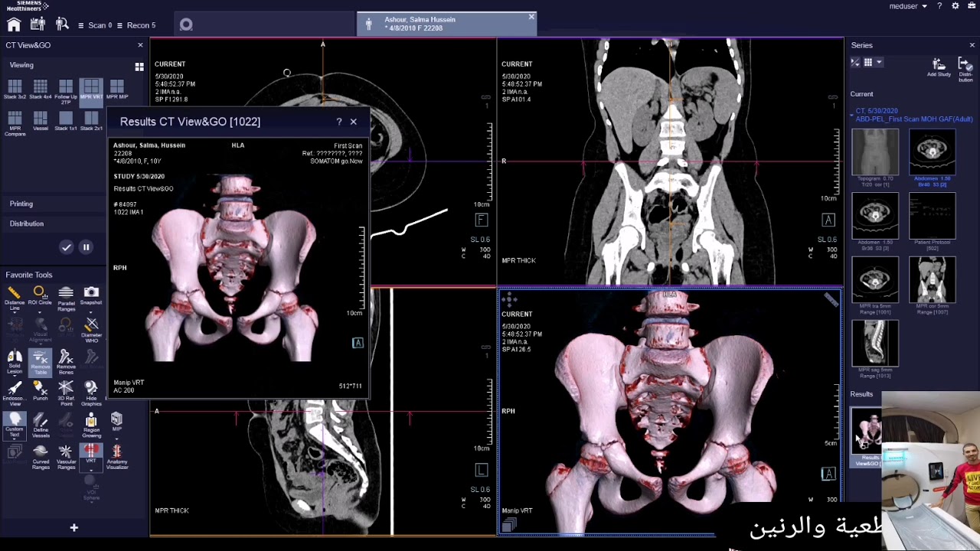Open help in Results CT View&GO window

pyautogui.click(x=339, y=122)
